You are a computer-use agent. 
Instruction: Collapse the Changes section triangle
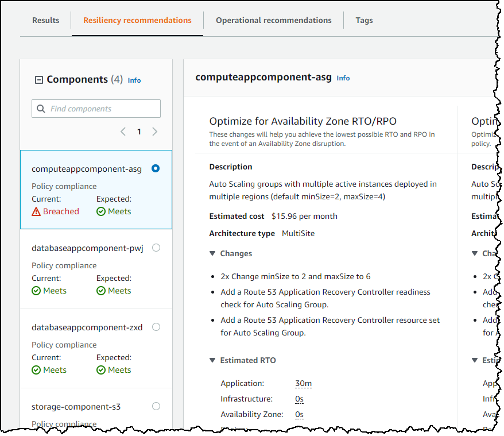(212, 253)
